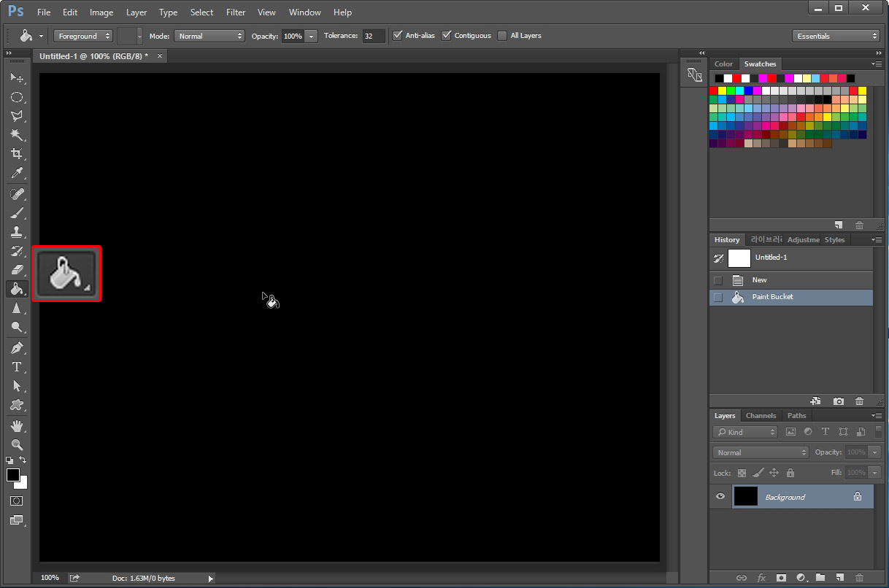This screenshot has width=889, height=588.
Task: Select the Dodge tool
Action: [x=16, y=327]
